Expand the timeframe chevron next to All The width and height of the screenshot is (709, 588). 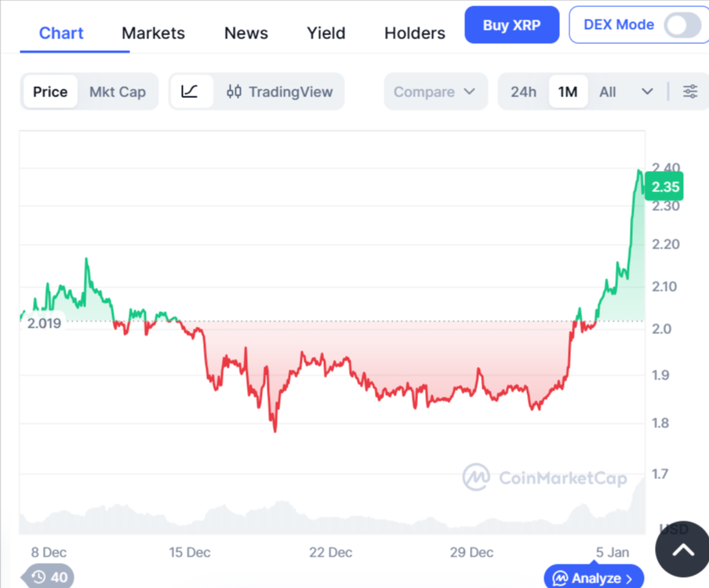[648, 91]
